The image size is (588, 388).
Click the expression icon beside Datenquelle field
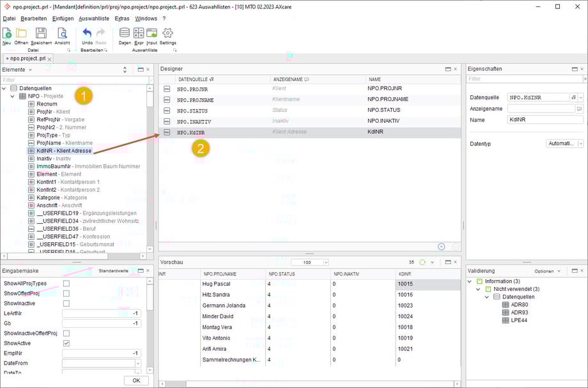(573, 97)
